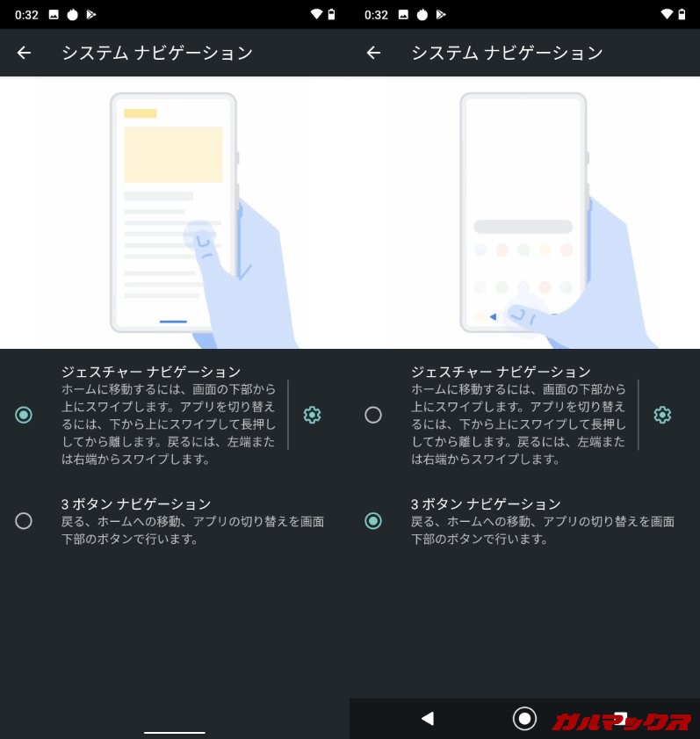
Task: Tap the 3 ボタン ナビゲーション title on left screen
Action: tap(136, 504)
